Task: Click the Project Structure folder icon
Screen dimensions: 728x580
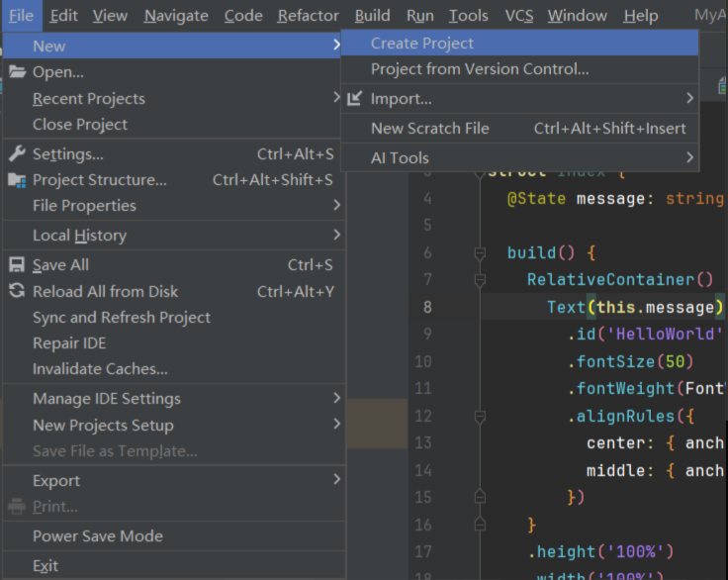Action: (x=17, y=180)
